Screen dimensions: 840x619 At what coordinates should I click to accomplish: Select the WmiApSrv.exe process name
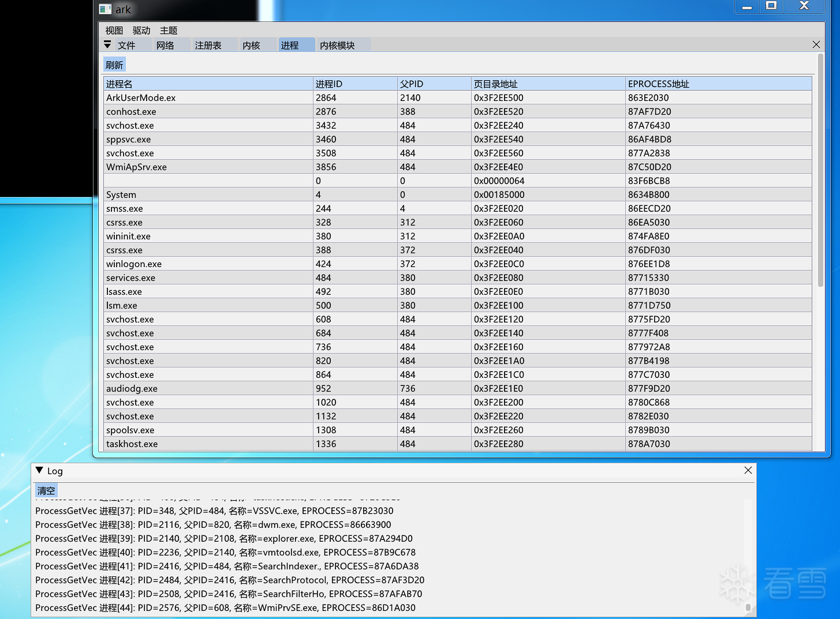(x=136, y=167)
